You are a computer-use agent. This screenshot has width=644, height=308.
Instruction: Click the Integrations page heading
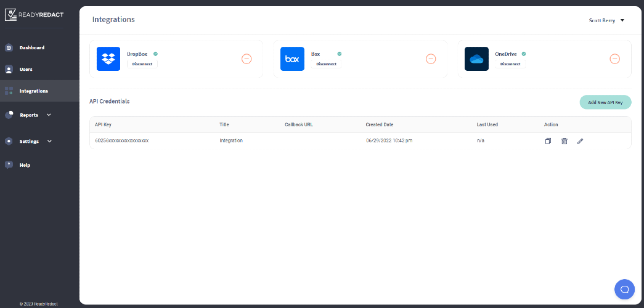113,19
